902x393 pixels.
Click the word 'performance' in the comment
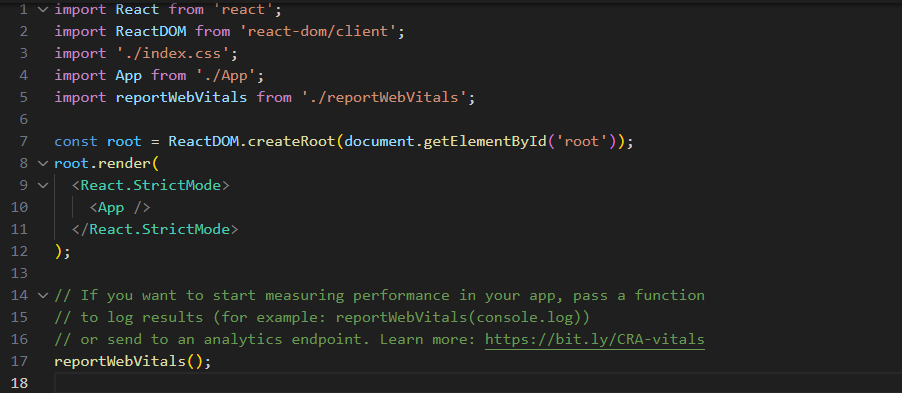402,296
